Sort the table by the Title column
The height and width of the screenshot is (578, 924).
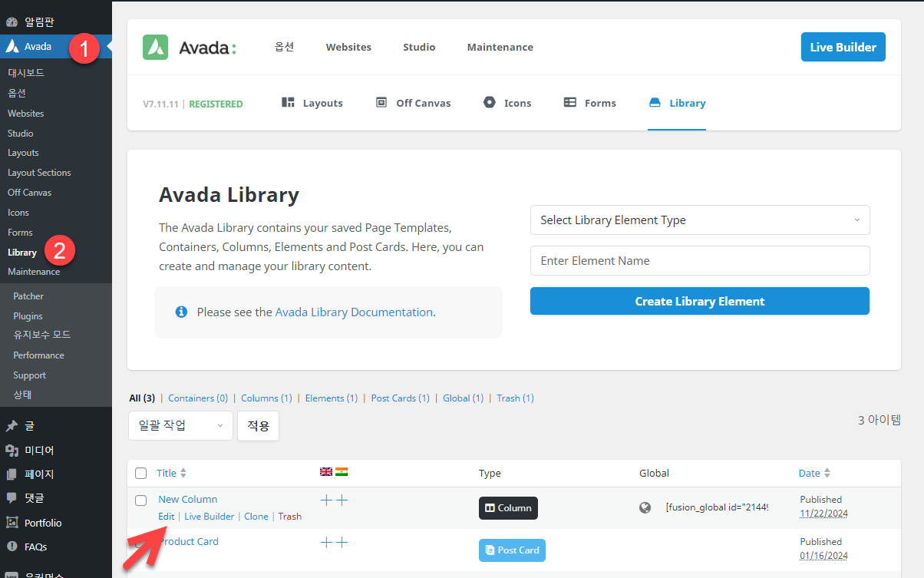point(171,474)
